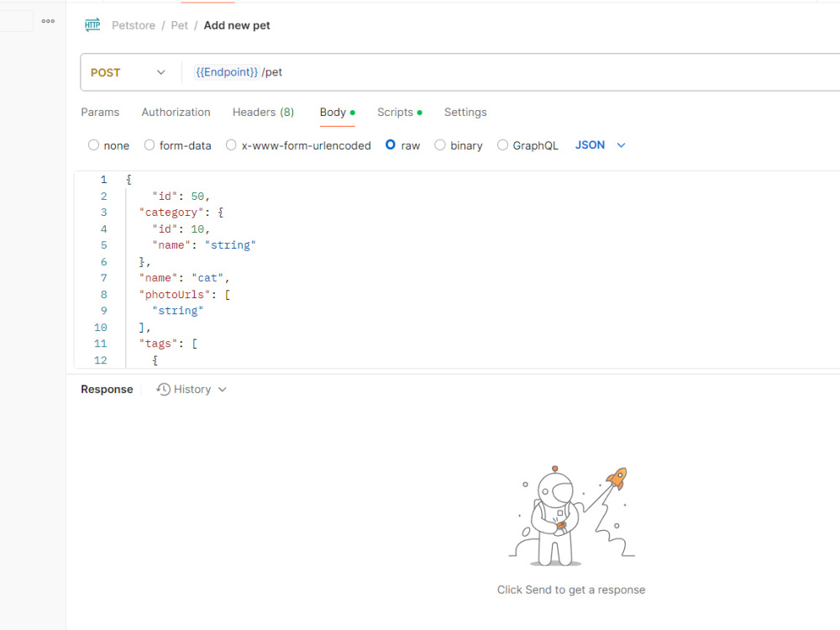Open the Headers (8) tab
Viewport: 840px width, 630px height.
point(263,112)
